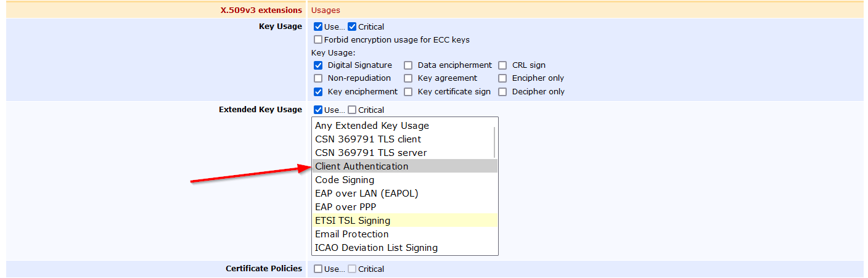Uncheck Key encipherment checkbox
868x278 pixels.
pos(318,92)
